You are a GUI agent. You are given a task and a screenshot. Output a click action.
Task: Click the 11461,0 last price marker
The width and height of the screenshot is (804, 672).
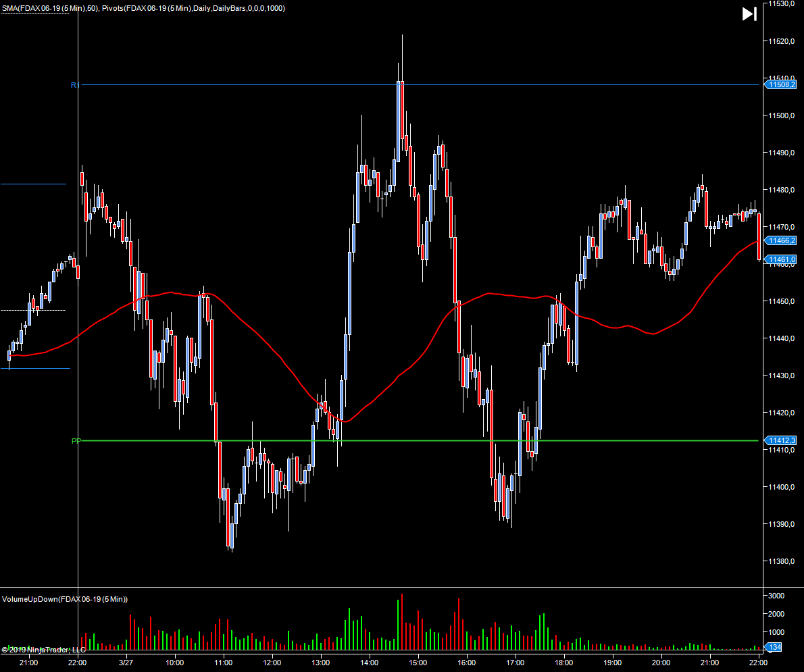click(782, 259)
